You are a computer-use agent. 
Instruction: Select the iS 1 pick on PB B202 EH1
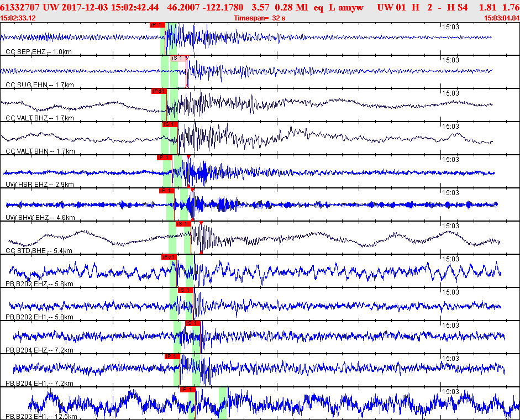click(185, 290)
